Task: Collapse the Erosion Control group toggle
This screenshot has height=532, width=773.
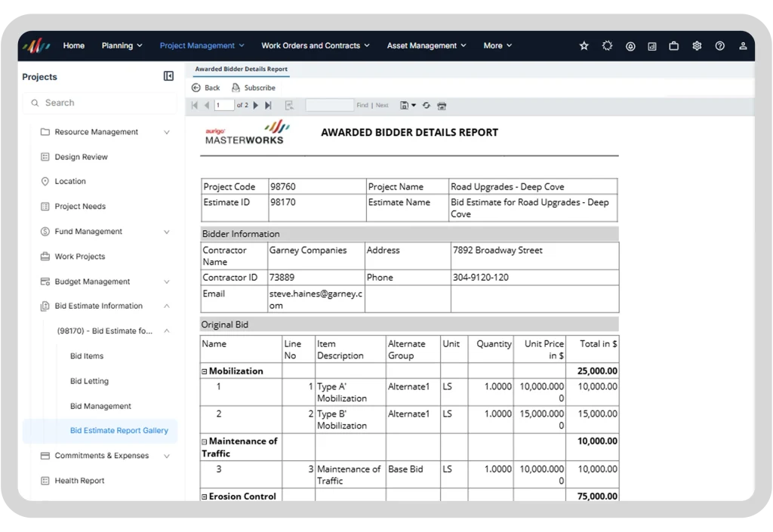Action: click(204, 497)
